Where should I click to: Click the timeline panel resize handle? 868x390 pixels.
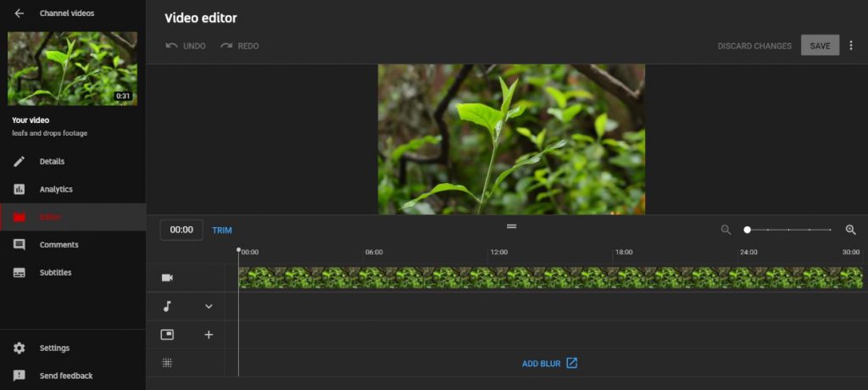point(511,226)
